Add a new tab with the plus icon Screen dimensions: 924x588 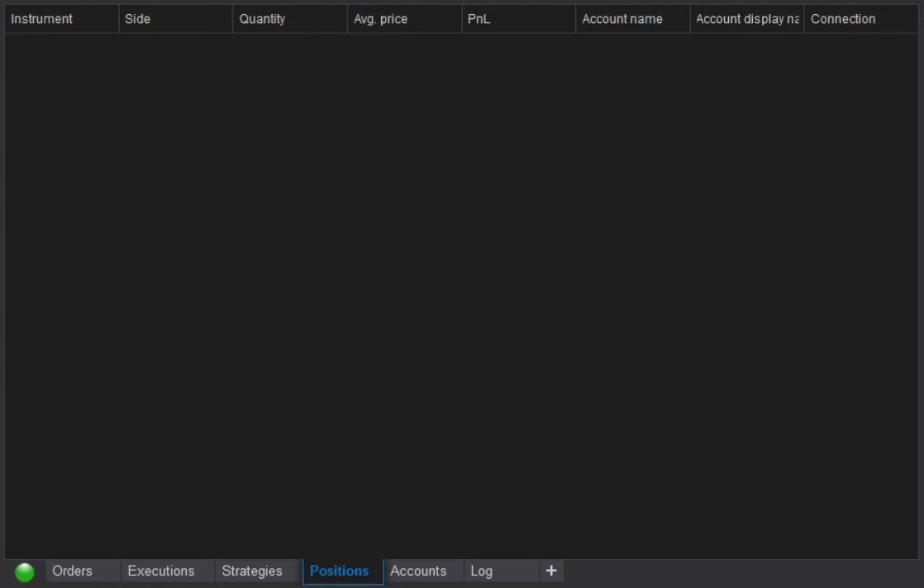pyautogui.click(x=551, y=571)
